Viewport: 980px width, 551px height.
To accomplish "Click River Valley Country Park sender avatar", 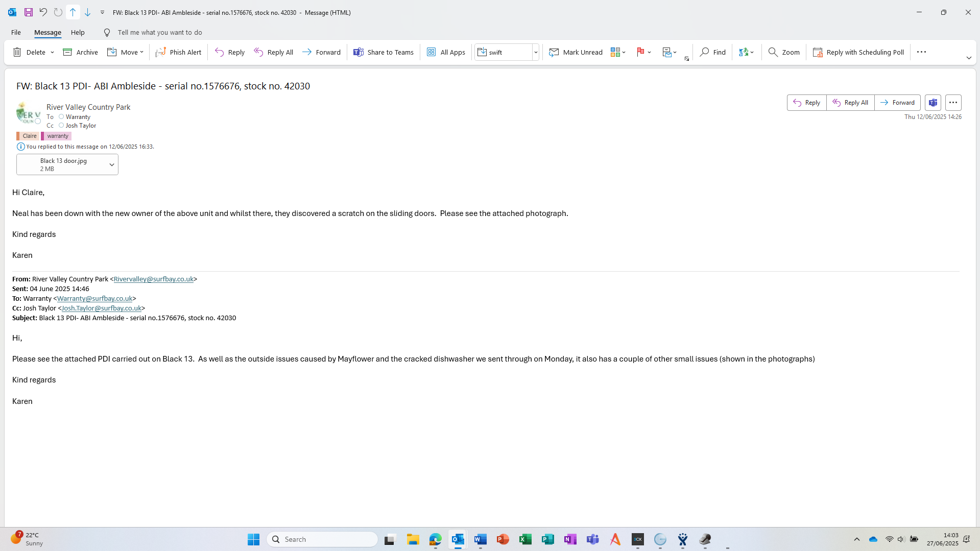I will pos(28,113).
